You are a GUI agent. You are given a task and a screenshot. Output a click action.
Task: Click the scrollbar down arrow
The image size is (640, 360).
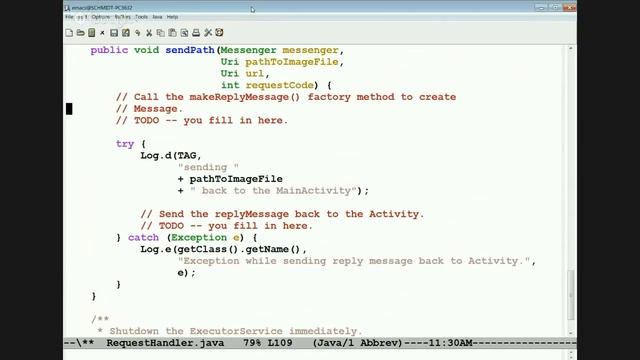(571, 333)
